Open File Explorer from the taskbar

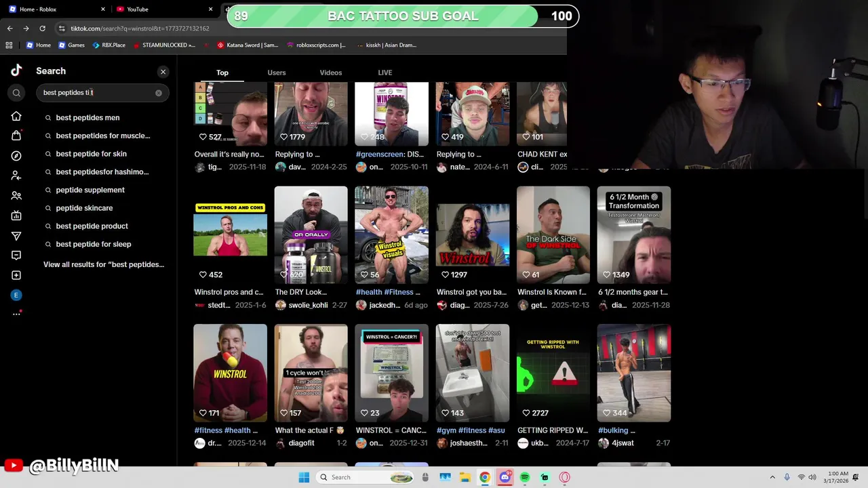click(465, 477)
